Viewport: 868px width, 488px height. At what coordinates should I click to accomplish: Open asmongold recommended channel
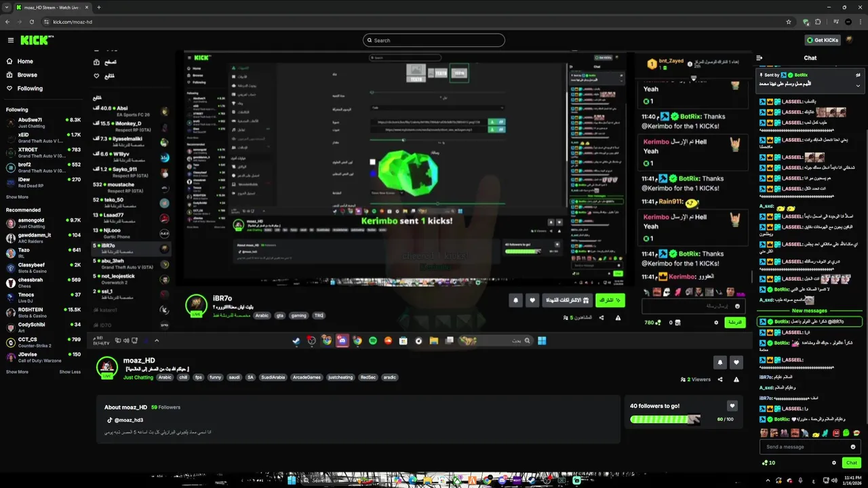pos(43,223)
